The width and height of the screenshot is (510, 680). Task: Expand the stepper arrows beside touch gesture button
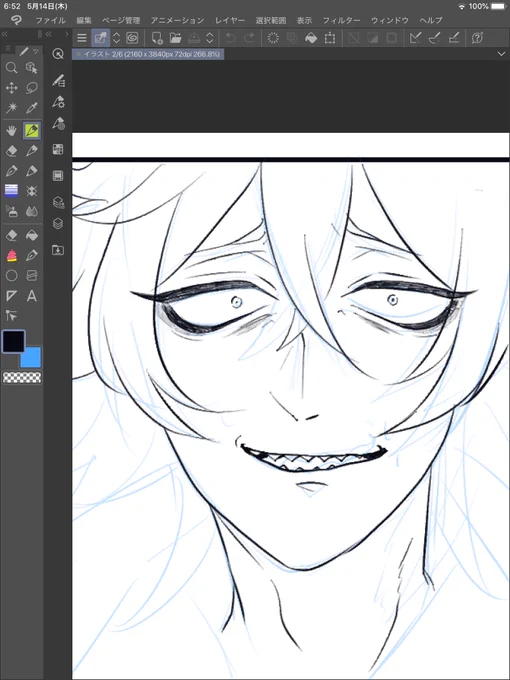[x=116, y=38]
